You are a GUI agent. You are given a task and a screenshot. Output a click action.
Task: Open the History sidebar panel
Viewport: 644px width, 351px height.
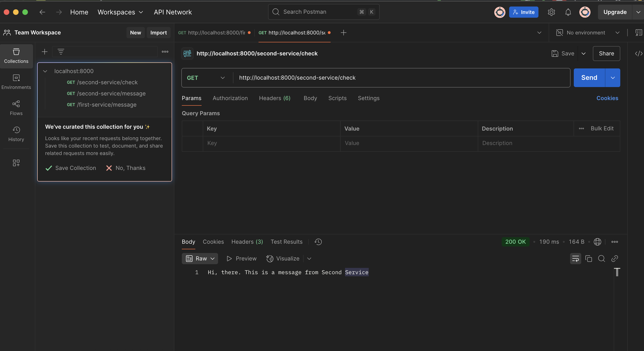tap(16, 134)
